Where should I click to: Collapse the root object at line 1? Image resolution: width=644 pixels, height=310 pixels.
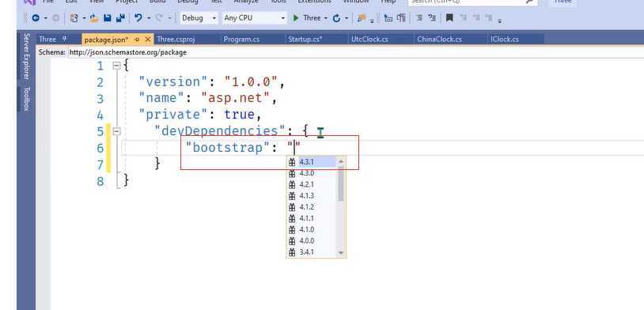[x=116, y=66]
